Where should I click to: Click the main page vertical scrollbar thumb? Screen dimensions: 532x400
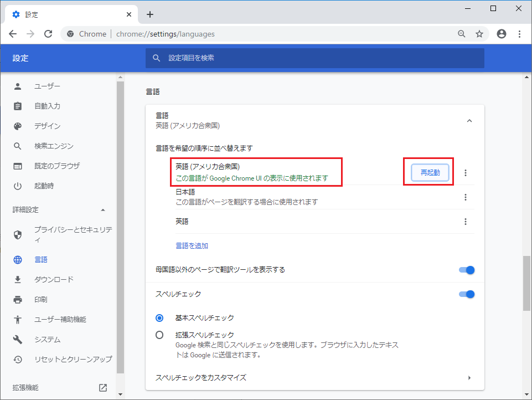[526, 283]
